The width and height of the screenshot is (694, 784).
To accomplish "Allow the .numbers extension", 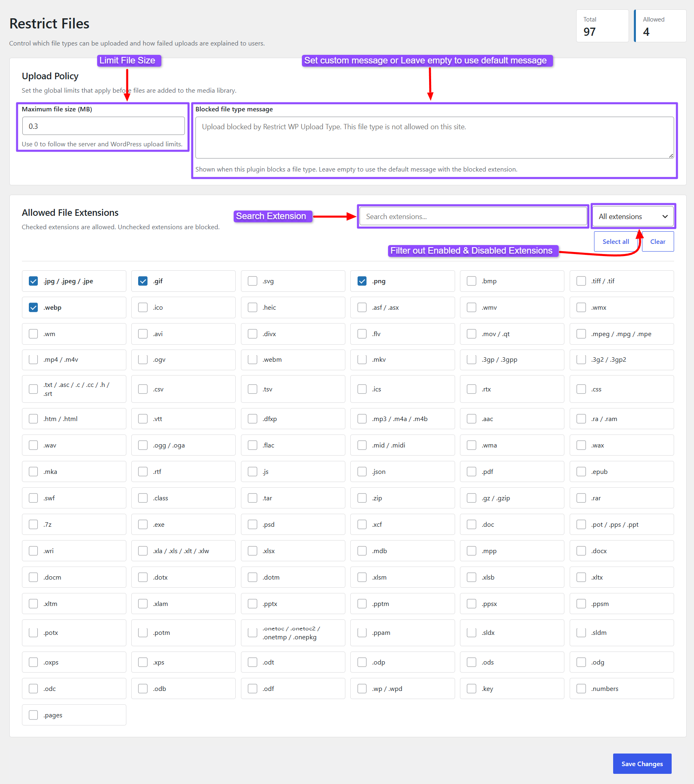I will (581, 689).
